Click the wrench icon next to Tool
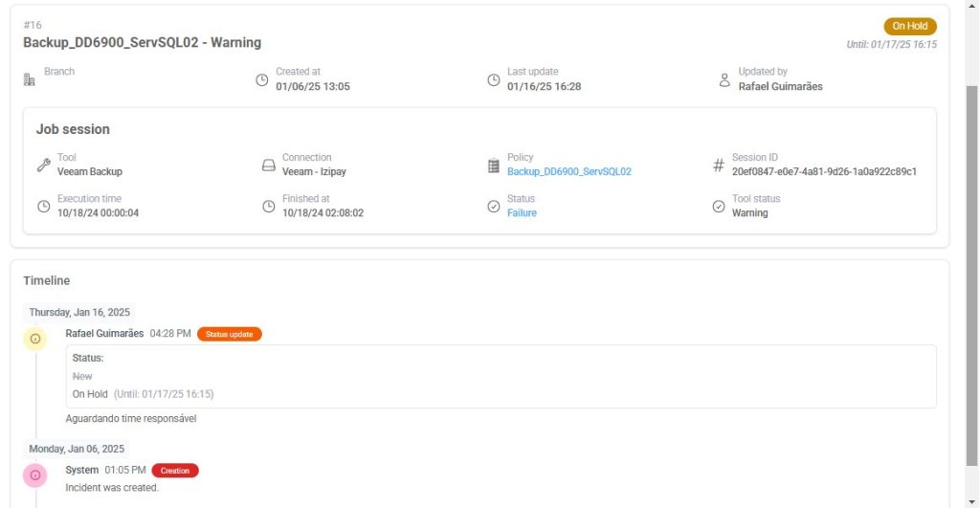This screenshot has width=980, height=508. 43,165
